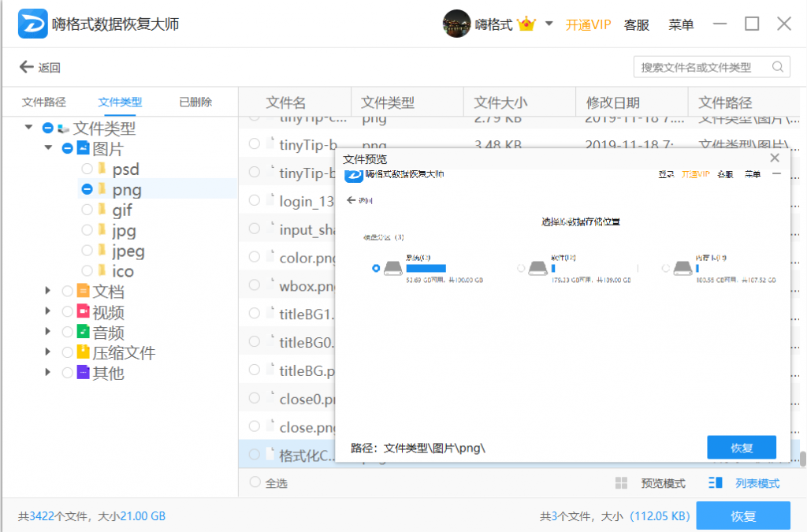
Task: Click the list mode icon
Action: [x=716, y=482]
